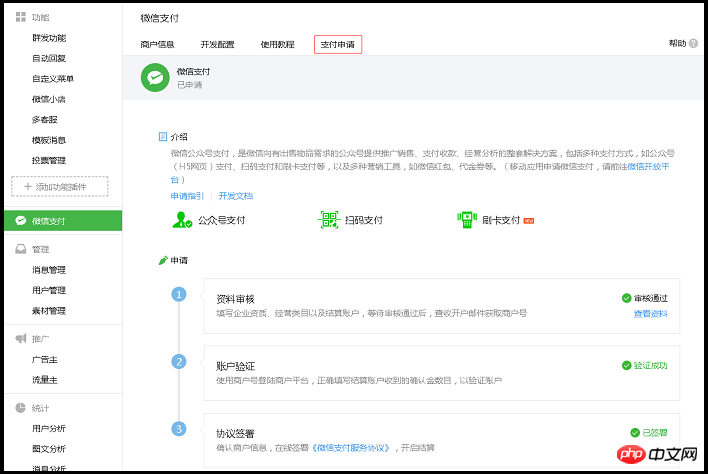Click the 扫码支付 label
The height and width of the screenshot is (474, 708).
click(x=364, y=220)
